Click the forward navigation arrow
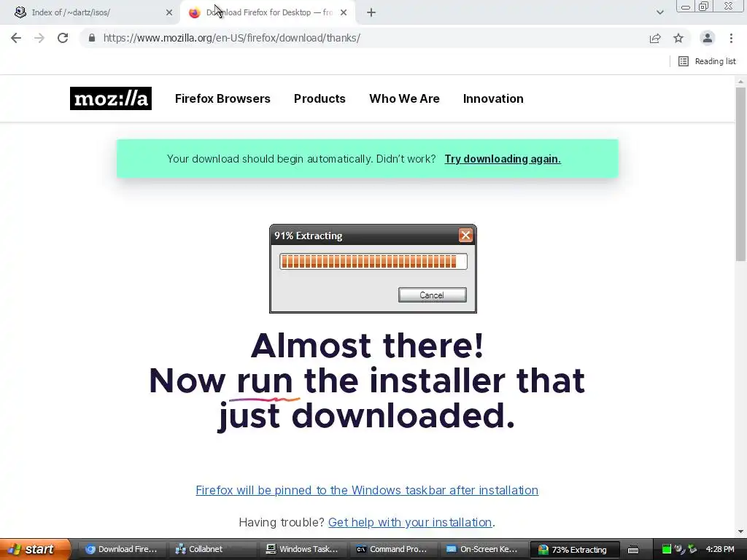Viewport: 747px width, 560px height. tap(39, 38)
